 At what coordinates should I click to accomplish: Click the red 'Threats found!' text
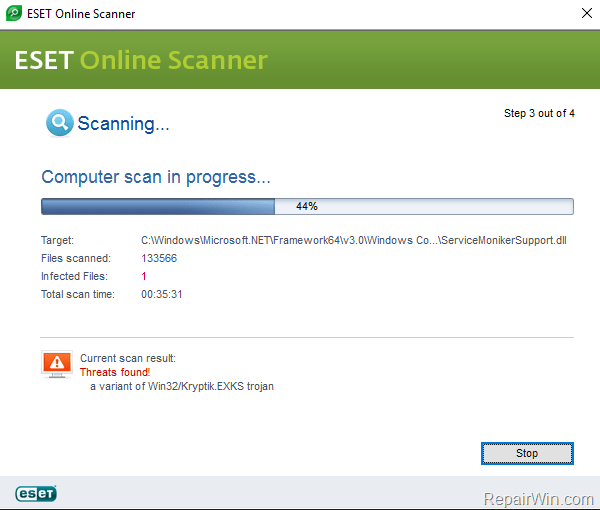pos(115,372)
